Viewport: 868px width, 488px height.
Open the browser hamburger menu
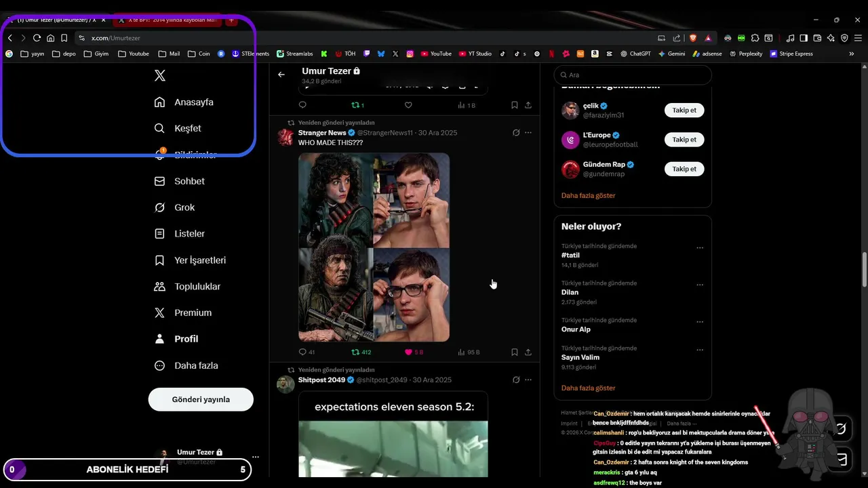[858, 38]
